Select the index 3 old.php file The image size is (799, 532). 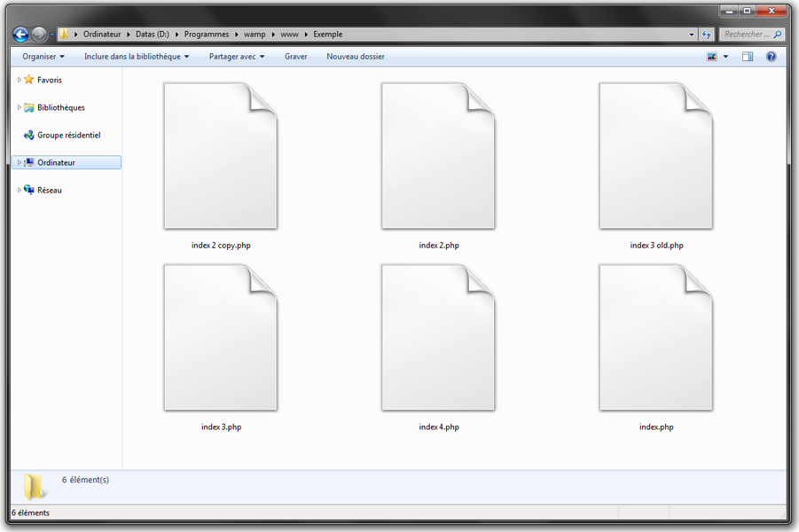pos(655,156)
